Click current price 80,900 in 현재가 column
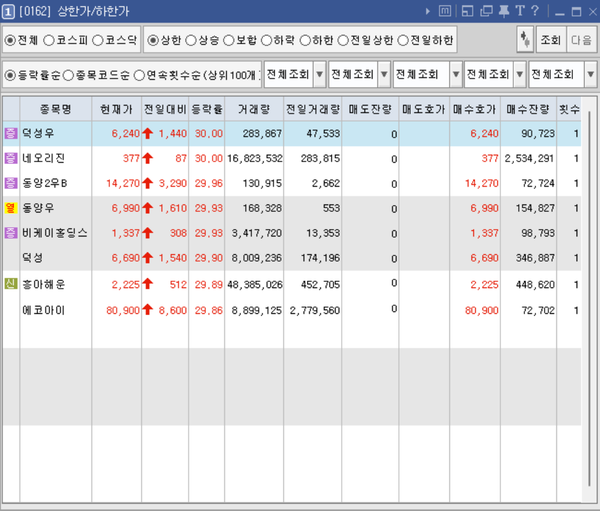This screenshot has width=600, height=511. pyautogui.click(x=123, y=310)
